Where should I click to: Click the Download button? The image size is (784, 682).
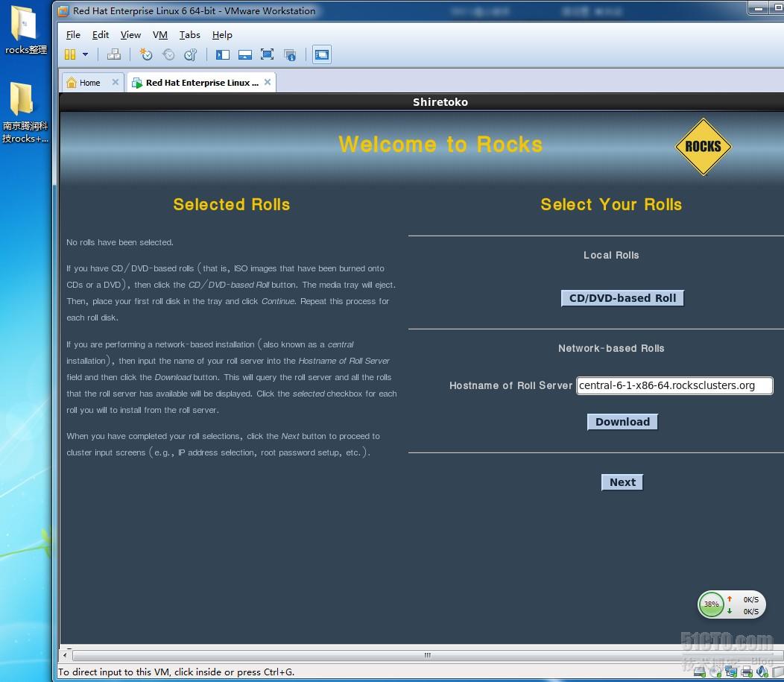point(622,422)
